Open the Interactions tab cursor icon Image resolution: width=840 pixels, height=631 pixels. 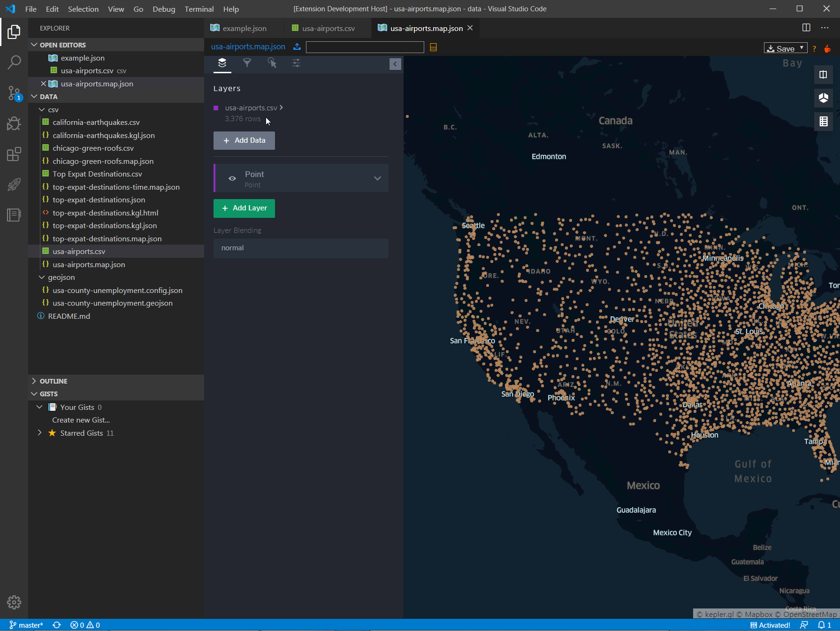[x=272, y=63]
